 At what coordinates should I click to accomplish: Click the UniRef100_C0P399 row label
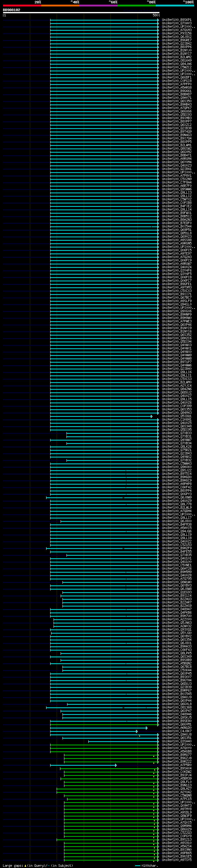tap(177, 406)
